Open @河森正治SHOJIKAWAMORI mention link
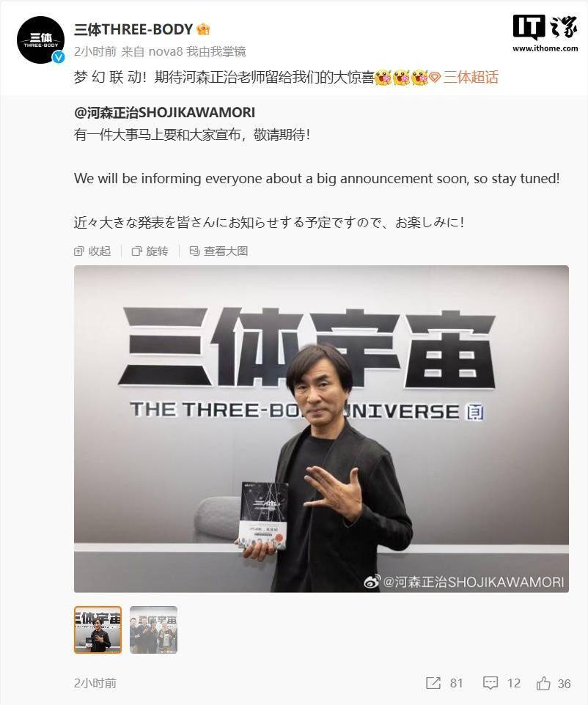Image resolution: width=588 pixels, height=705 pixels. (165, 112)
